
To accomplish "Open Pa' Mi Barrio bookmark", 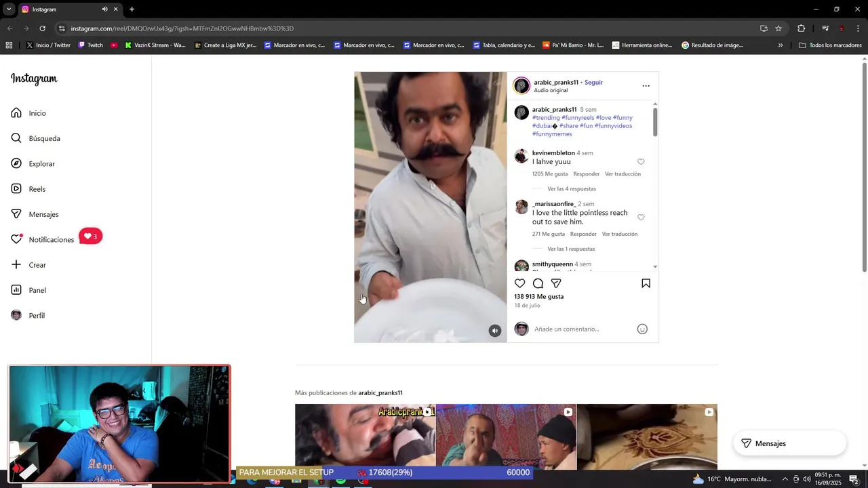I will pyautogui.click(x=573, y=45).
